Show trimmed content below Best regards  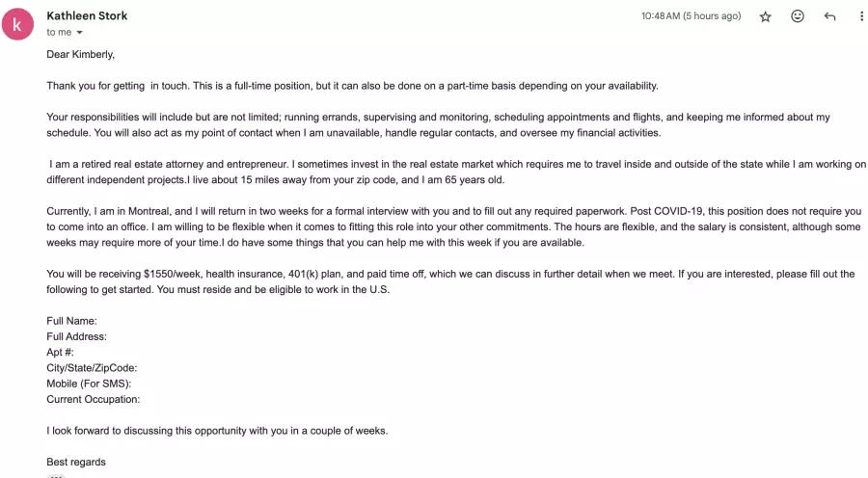pos(56,475)
